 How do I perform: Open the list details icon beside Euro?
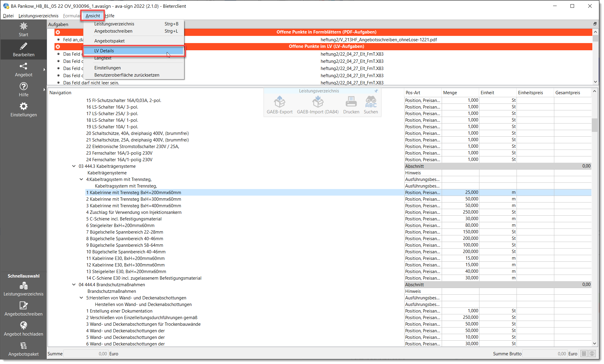pos(584,354)
